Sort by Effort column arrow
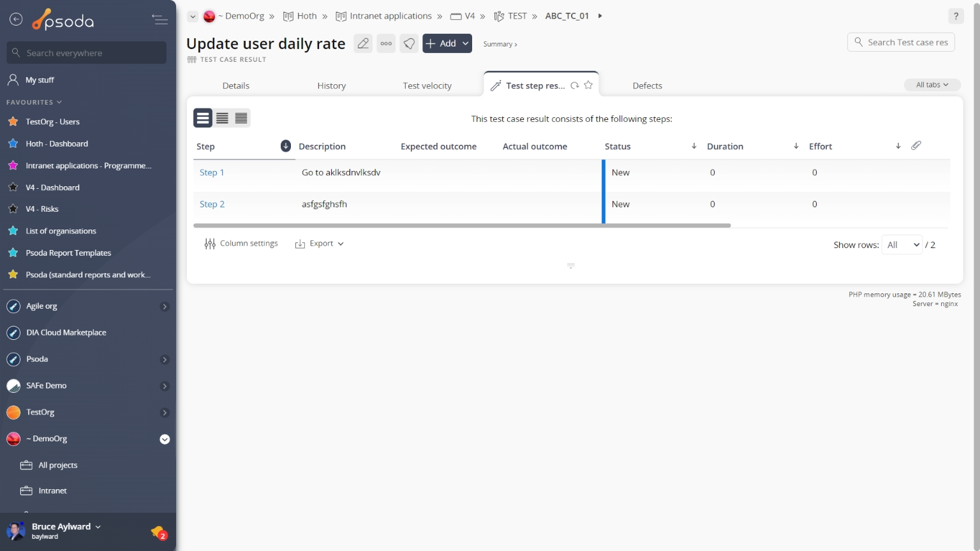 [898, 146]
